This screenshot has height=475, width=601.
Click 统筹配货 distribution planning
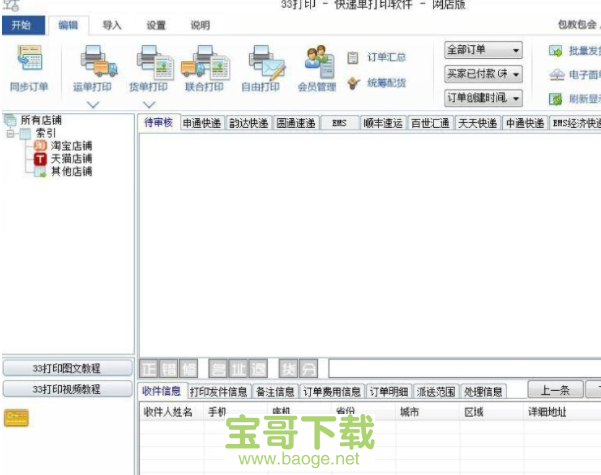(x=376, y=83)
